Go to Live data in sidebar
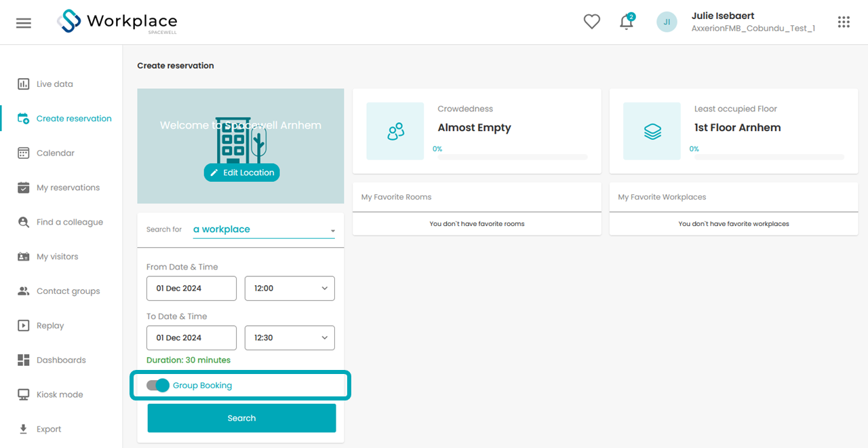 point(55,84)
